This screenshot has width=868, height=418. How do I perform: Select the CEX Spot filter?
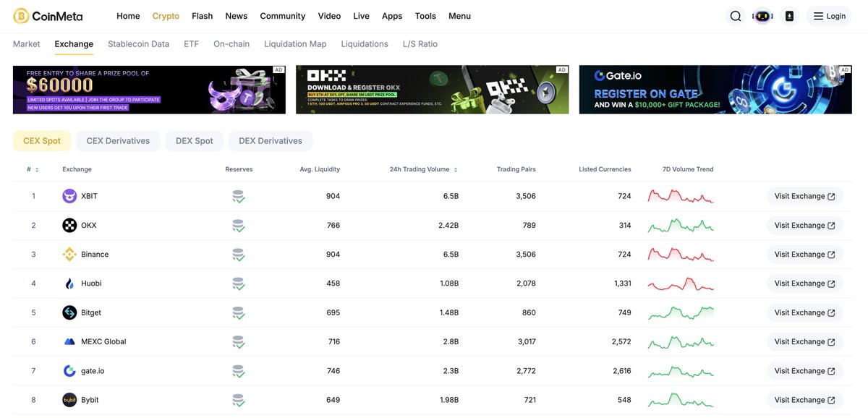(x=42, y=141)
